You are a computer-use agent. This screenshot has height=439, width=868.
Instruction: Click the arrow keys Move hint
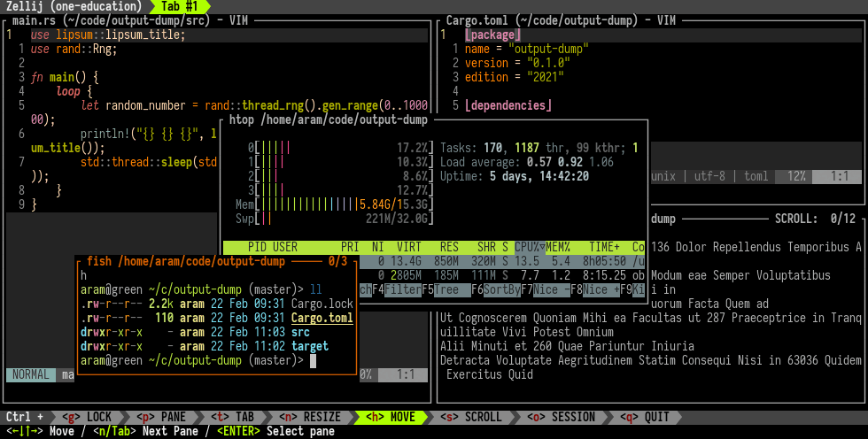40,431
